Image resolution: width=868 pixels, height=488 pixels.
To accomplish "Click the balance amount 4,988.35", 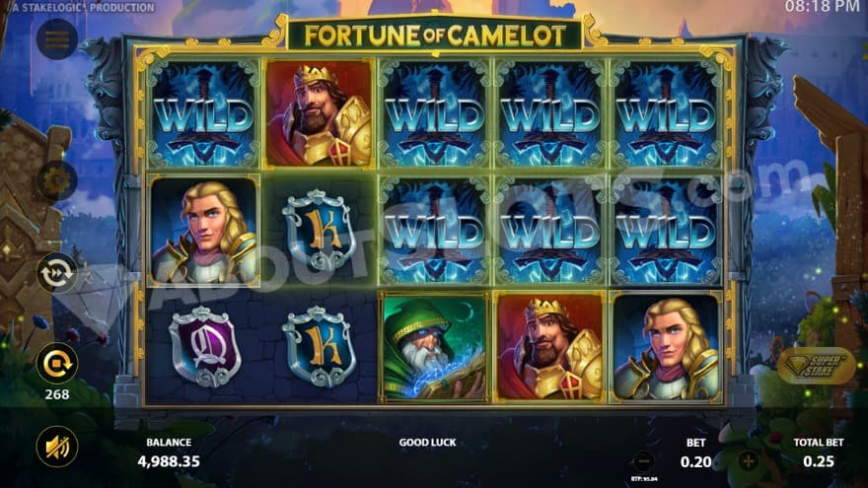I will coord(169,461).
